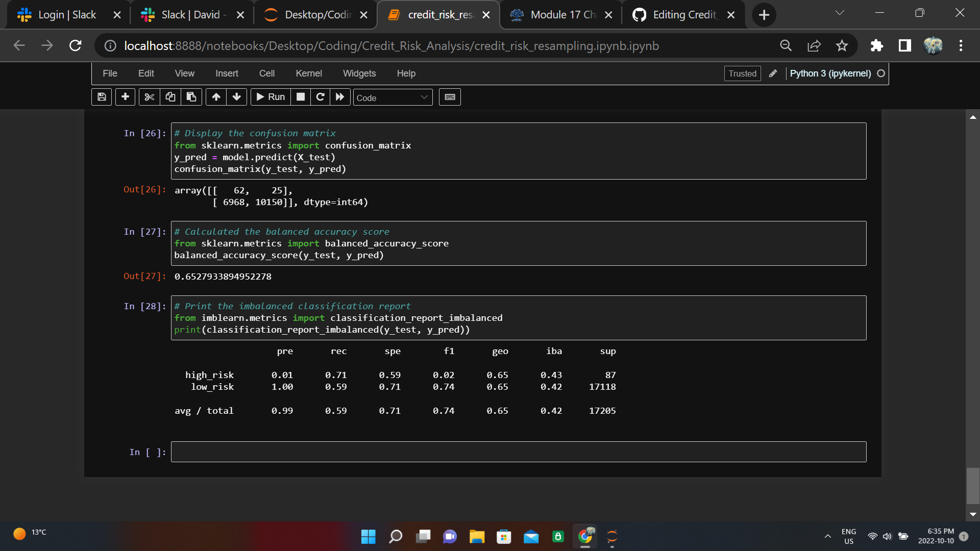This screenshot has height=551, width=980.
Task: Cut the selected cell with scissors icon
Action: tap(149, 97)
